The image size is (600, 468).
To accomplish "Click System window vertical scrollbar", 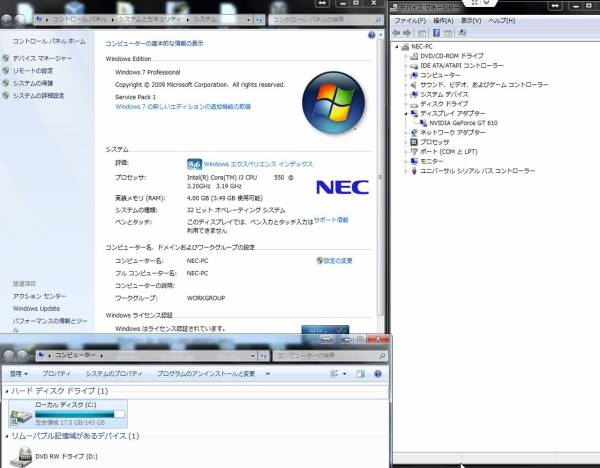I will [x=380, y=176].
